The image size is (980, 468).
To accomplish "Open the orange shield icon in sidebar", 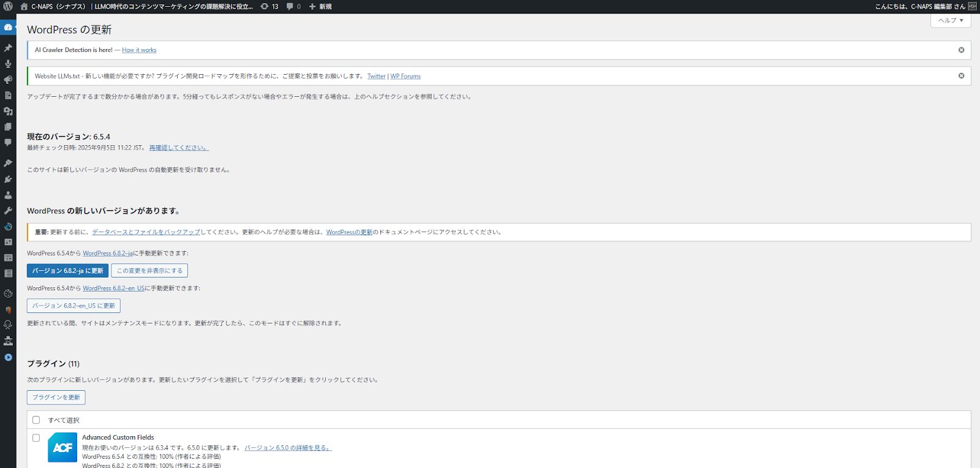I will coord(8,309).
